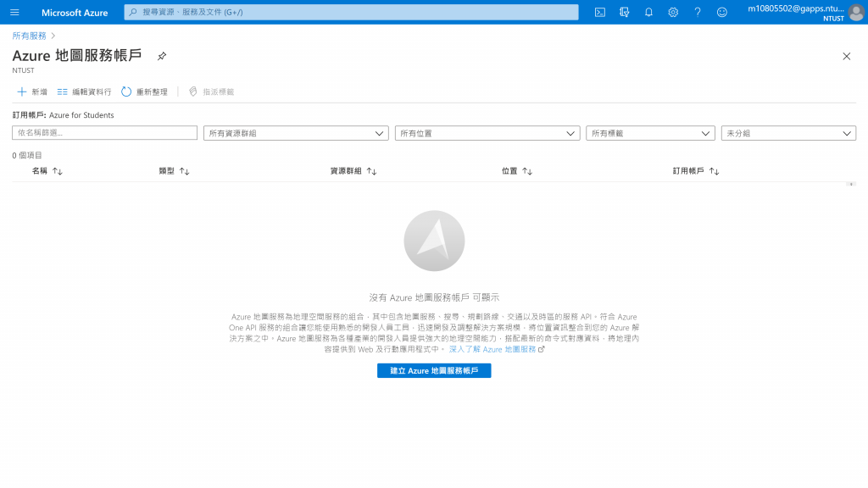Open portal settings gear
The width and height of the screenshot is (868, 488).
(673, 12)
